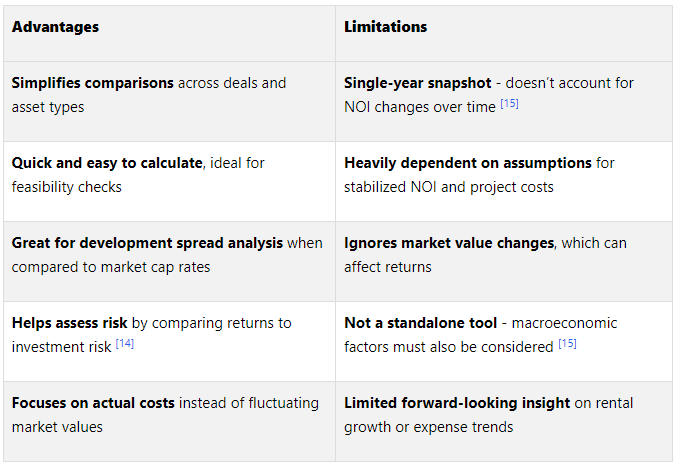Click the Ignores market value changes text
680x470 pixels.
[x=449, y=243]
